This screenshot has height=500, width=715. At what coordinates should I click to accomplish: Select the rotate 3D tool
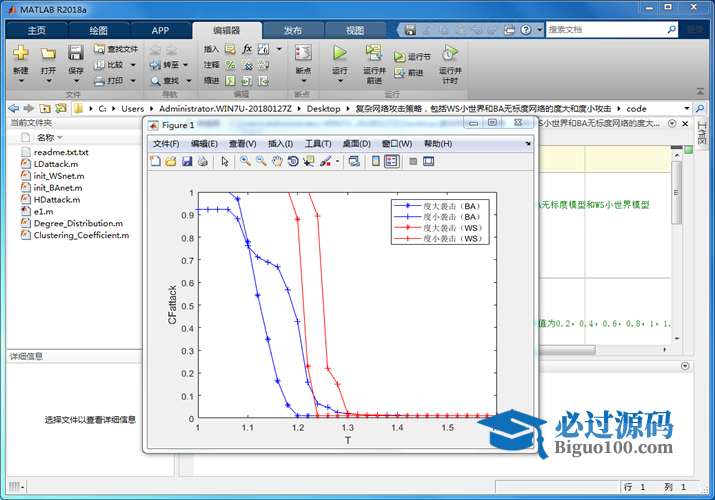(x=293, y=161)
